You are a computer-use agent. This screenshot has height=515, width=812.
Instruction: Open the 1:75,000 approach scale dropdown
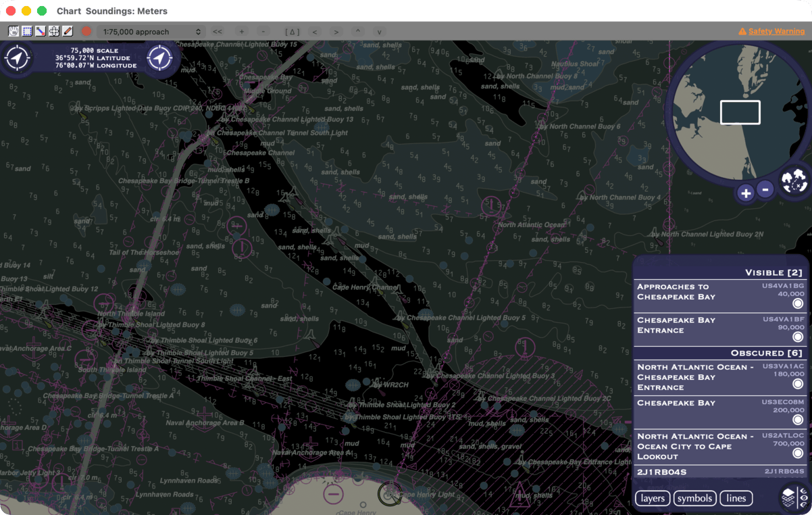click(151, 32)
